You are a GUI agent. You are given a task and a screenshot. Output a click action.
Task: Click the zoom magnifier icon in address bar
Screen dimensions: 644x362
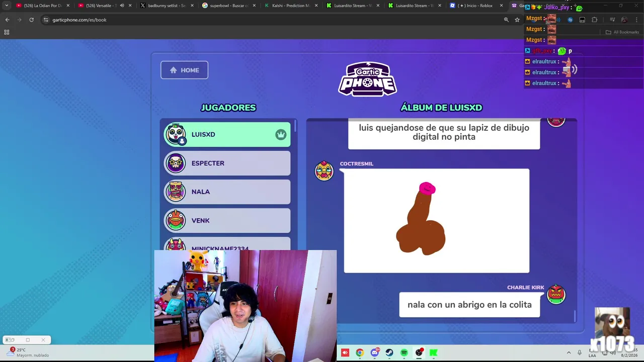click(506, 20)
